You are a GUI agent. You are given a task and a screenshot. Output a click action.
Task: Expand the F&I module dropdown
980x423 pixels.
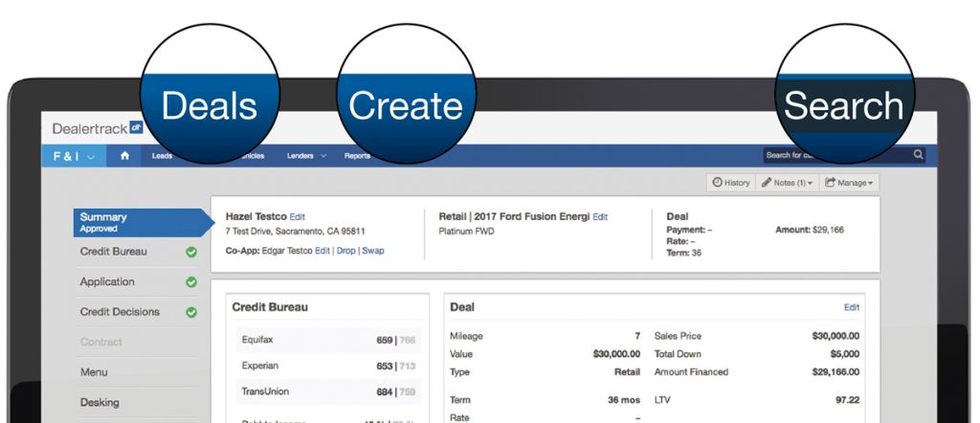pyautogui.click(x=74, y=156)
